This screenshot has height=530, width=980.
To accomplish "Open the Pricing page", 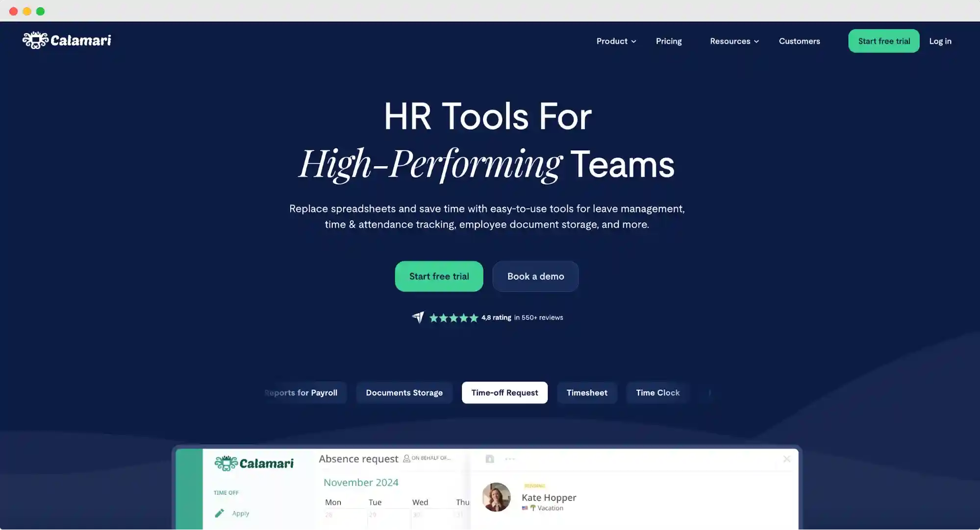I will point(669,41).
